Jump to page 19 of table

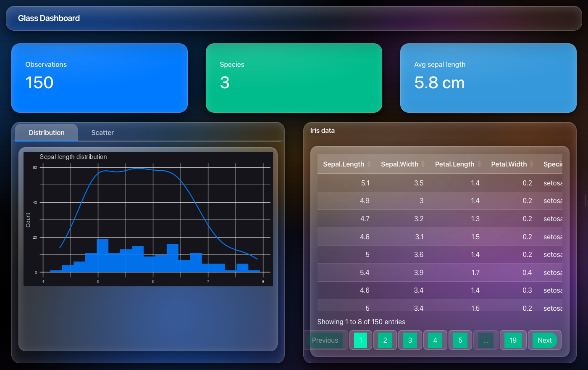pos(513,340)
